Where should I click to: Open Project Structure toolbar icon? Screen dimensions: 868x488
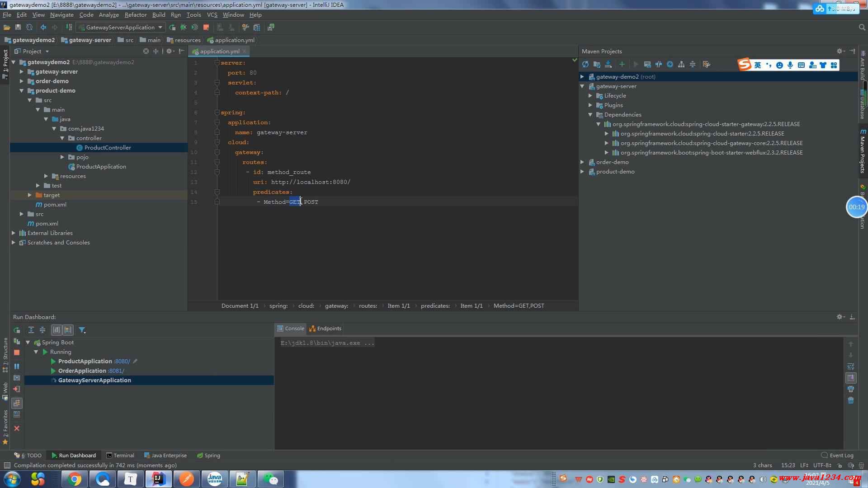point(257,27)
